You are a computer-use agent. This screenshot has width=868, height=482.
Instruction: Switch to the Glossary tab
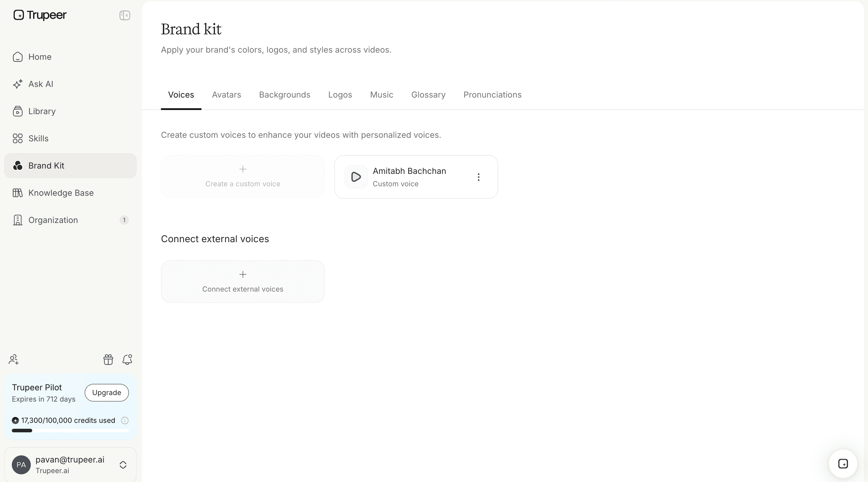(428, 95)
